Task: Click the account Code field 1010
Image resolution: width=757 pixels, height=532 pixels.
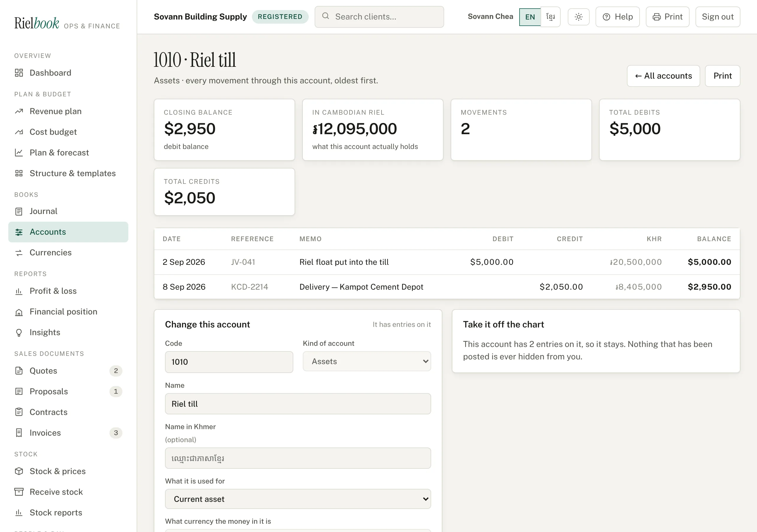Action: pos(229,362)
